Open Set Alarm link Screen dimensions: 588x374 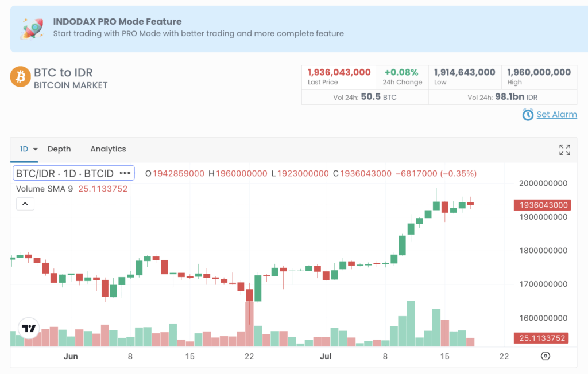coord(556,114)
